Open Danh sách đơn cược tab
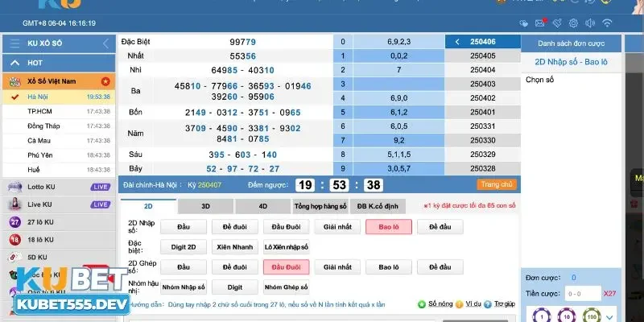 pos(571,43)
